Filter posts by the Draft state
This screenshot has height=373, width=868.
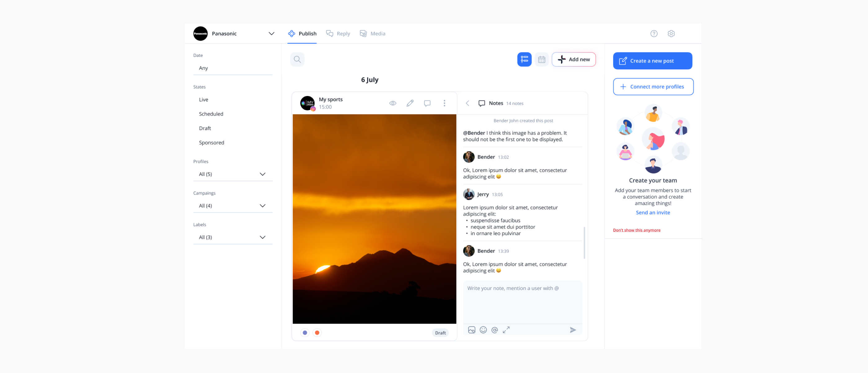click(205, 128)
